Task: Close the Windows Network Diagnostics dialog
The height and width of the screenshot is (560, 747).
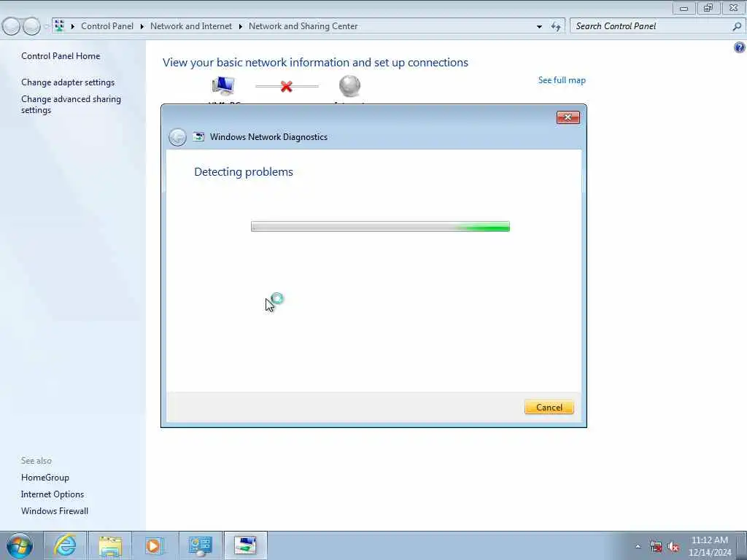Action: pos(568,117)
